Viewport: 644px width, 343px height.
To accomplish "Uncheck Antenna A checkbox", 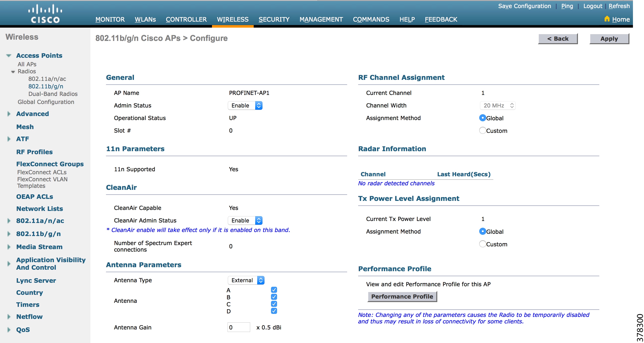I will click(274, 290).
